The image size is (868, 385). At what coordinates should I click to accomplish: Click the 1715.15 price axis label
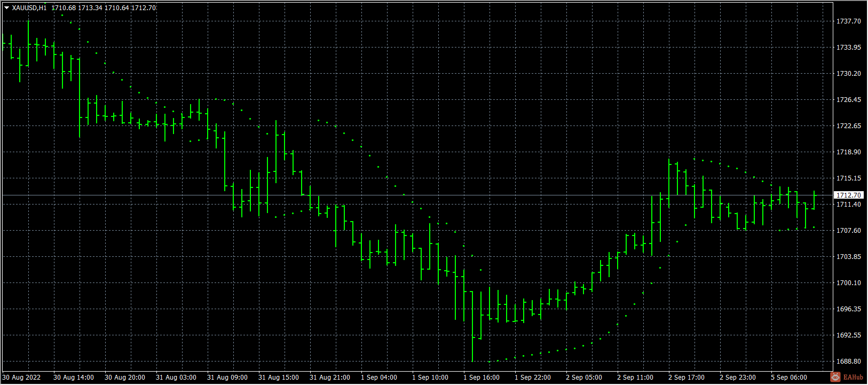point(849,178)
